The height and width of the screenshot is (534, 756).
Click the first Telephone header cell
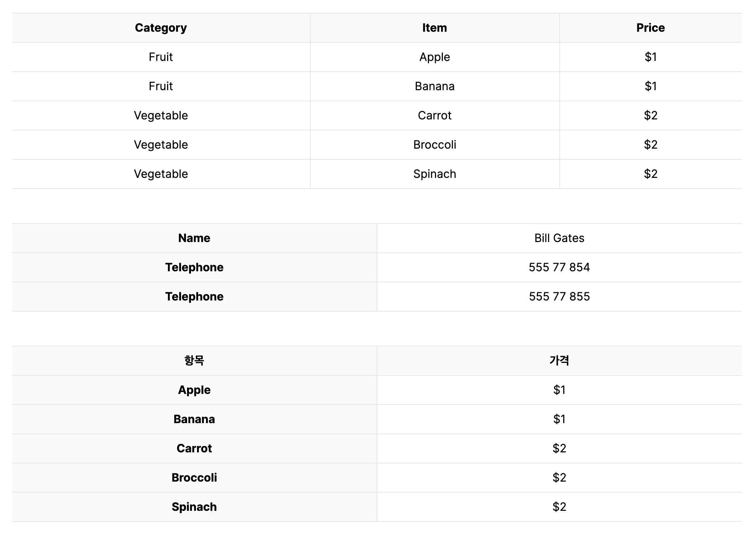(194, 267)
